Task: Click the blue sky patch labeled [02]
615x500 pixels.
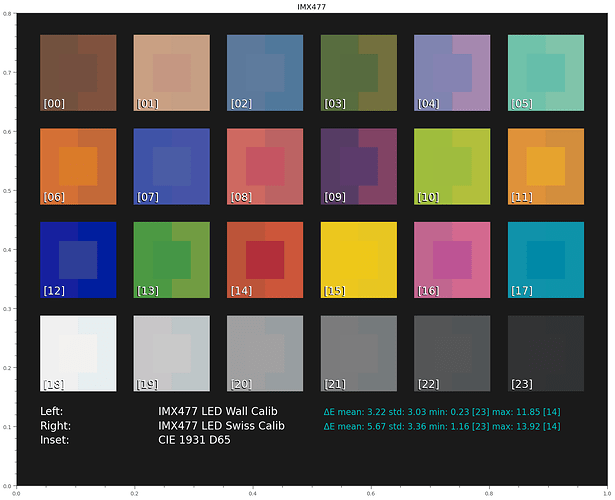Action: pyautogui.click(x=265, y=73)
